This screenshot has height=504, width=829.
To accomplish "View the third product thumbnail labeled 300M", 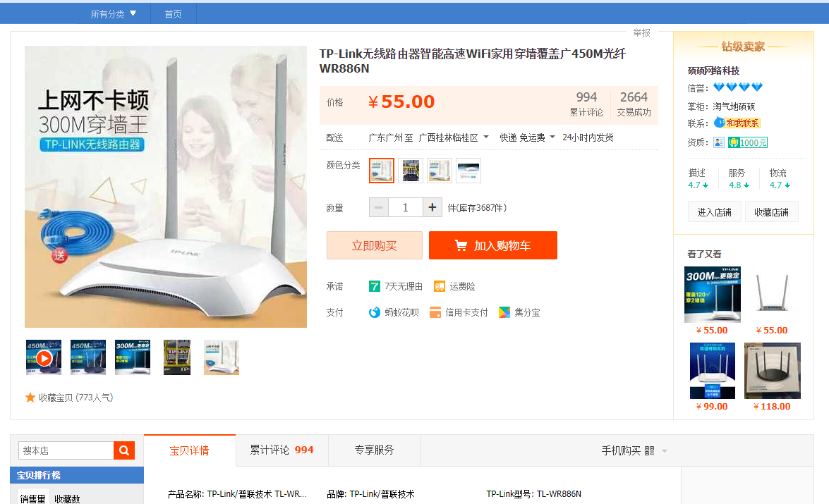I will coord(133,357).
